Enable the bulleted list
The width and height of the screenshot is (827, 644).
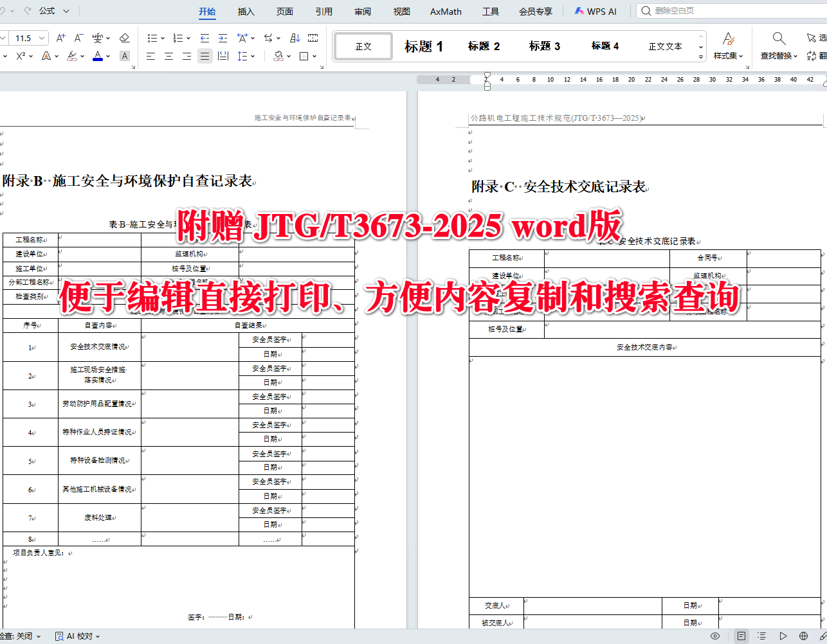click(152, 37)
